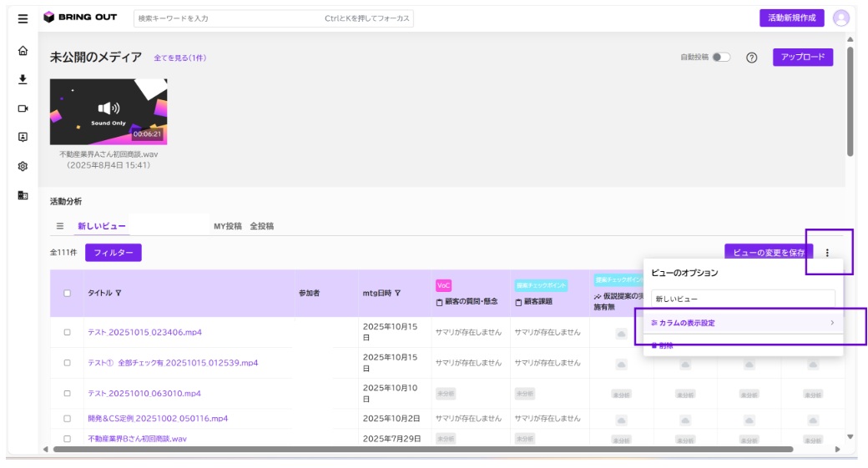Open テスト① 全部チェック有_20251015_012539.mp4 link
Viewport: 868px width, 468px height.
173,363
